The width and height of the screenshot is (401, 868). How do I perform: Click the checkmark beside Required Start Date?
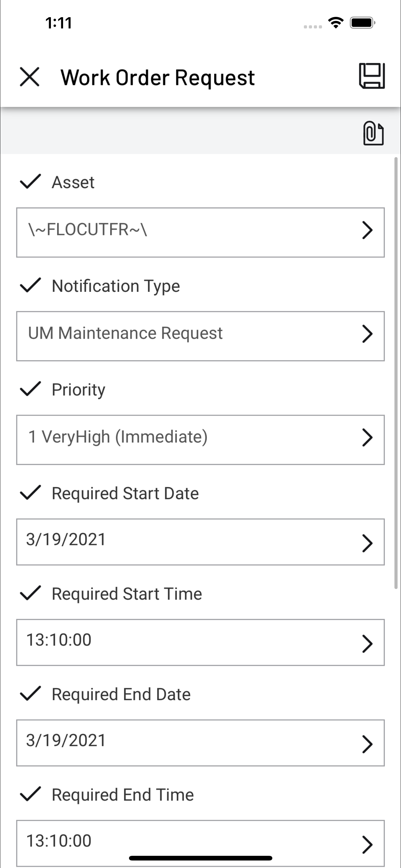[x=30, y=493]
